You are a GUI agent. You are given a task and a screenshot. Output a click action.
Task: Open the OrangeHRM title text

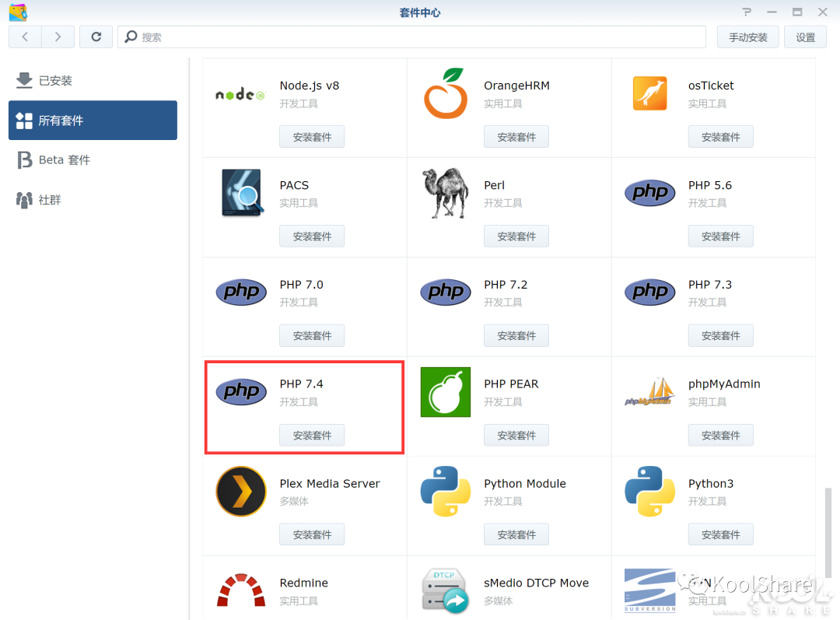pyautogui.click(x=516, y=86)
